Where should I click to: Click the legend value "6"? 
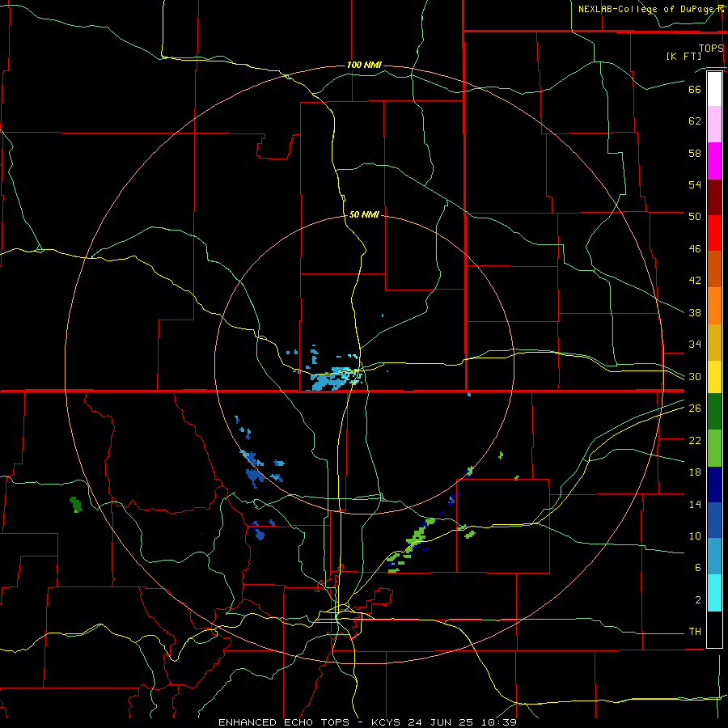tap(698, 567)
